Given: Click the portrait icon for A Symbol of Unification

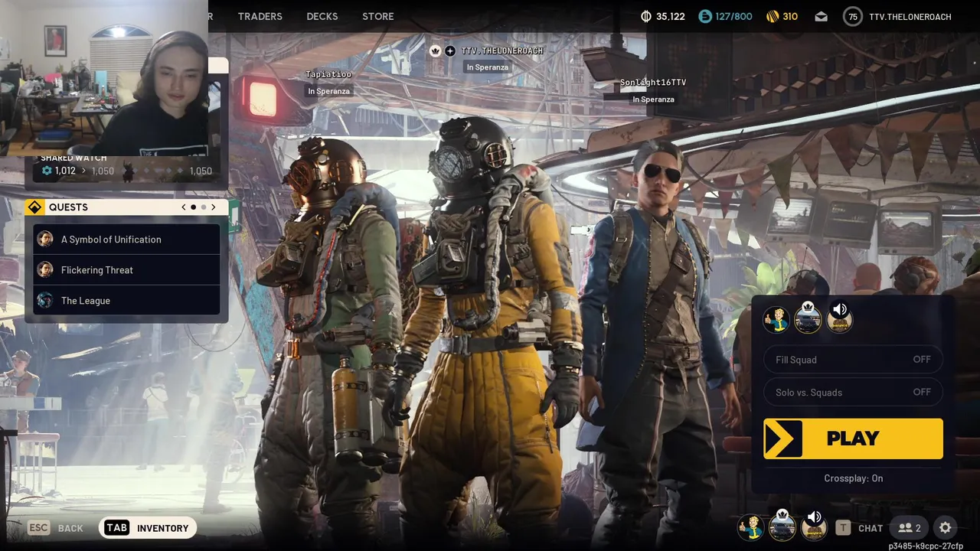Looking at the screenshot, I should (x=45, y=240).
